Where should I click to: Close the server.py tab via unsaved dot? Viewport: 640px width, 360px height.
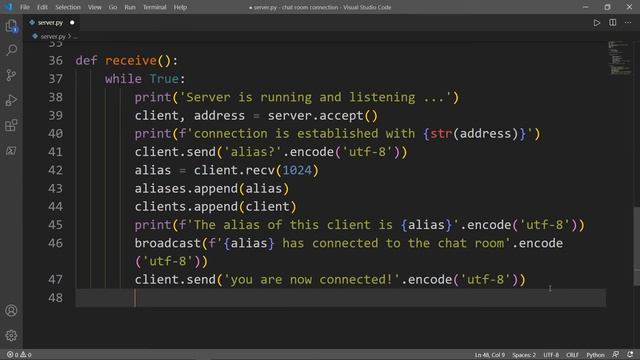pos(72,23)
